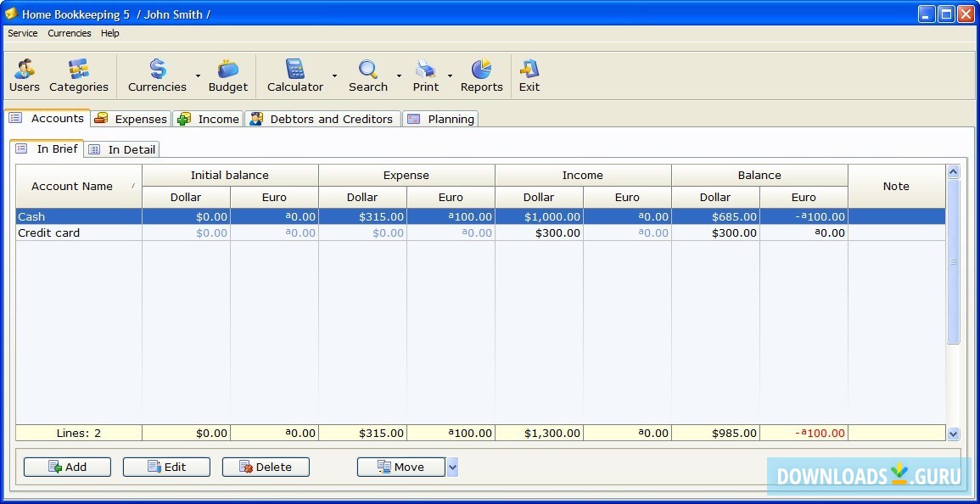
Task: Click the Add button
Action: click(67, 467)
